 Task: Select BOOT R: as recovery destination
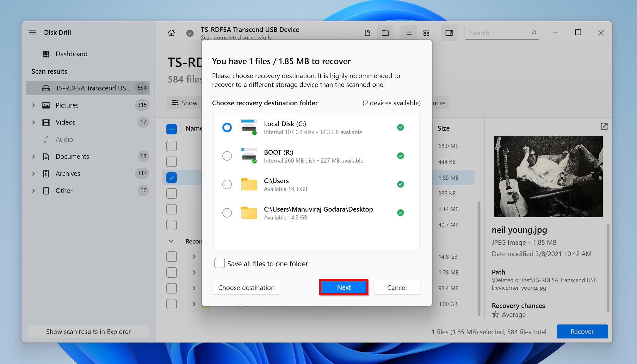point(227,155)
